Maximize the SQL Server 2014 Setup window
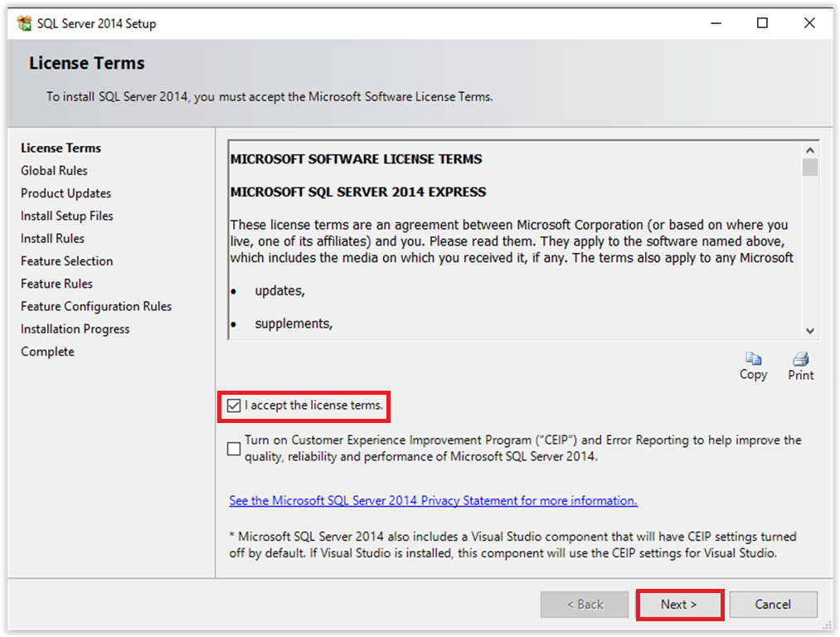The width and height of the screenshot is (840, 637). (762, 23)
